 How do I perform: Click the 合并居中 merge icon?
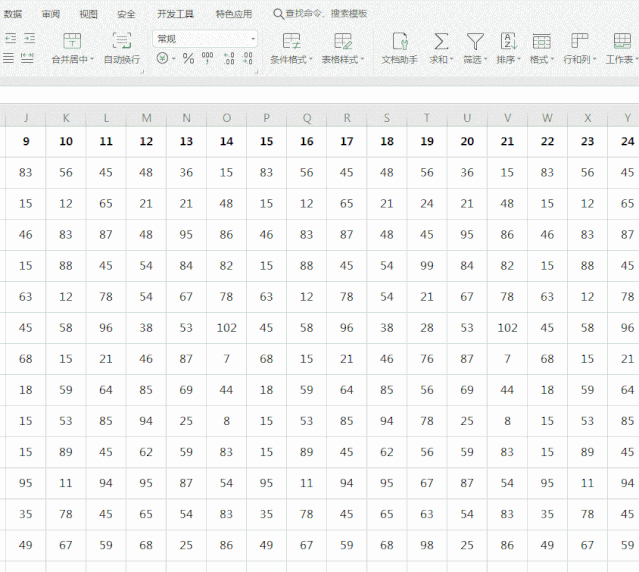coord(72,41)
